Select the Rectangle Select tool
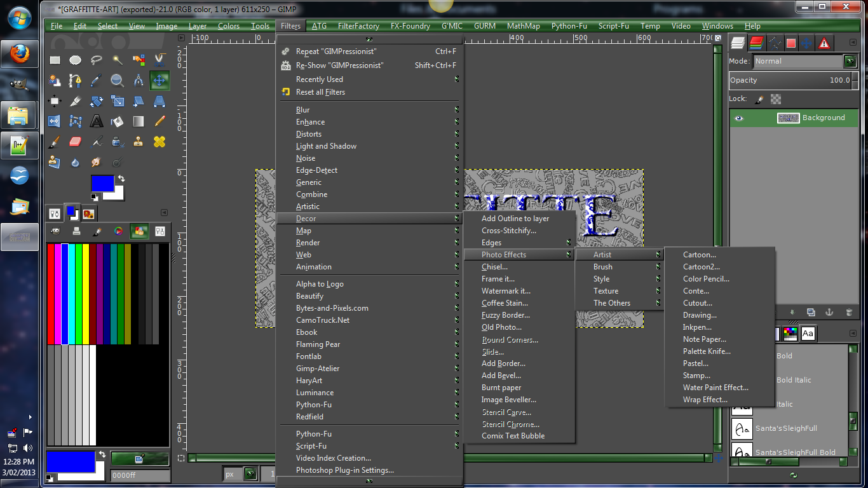 55,60
